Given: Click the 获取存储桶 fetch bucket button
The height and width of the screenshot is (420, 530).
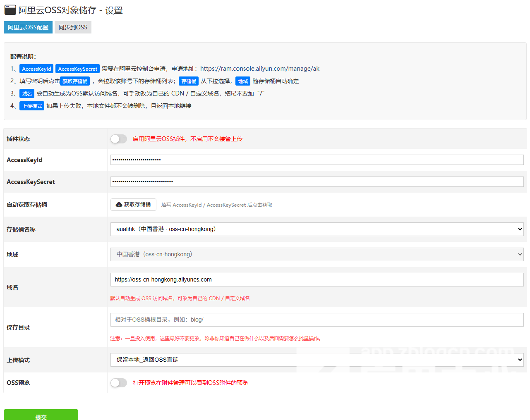Looking at the screenshot, I should pyautogui.click(x=133, y=205).
